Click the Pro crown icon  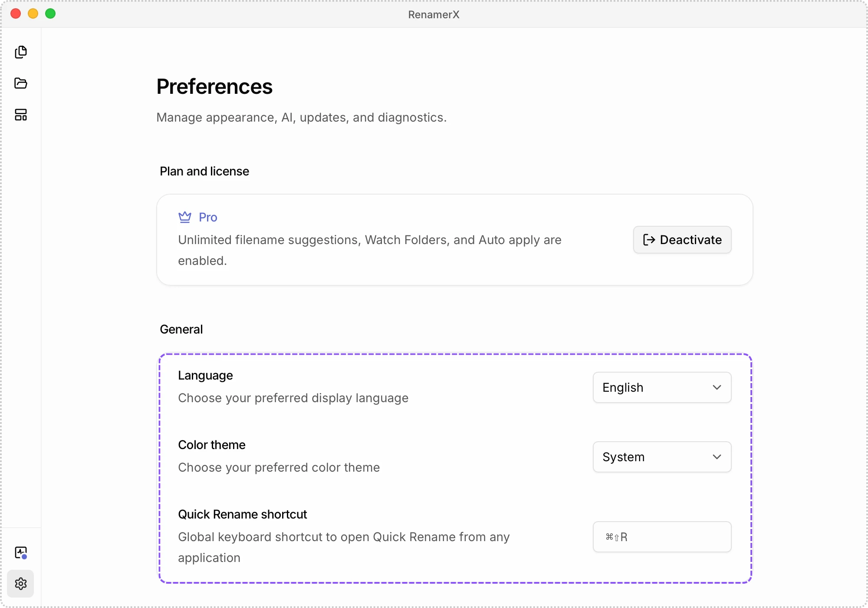pyautogui.click(x=185, y=217)
